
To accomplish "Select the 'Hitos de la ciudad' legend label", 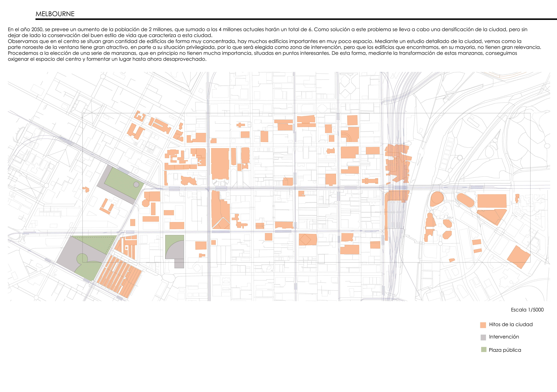I will 511,325.
